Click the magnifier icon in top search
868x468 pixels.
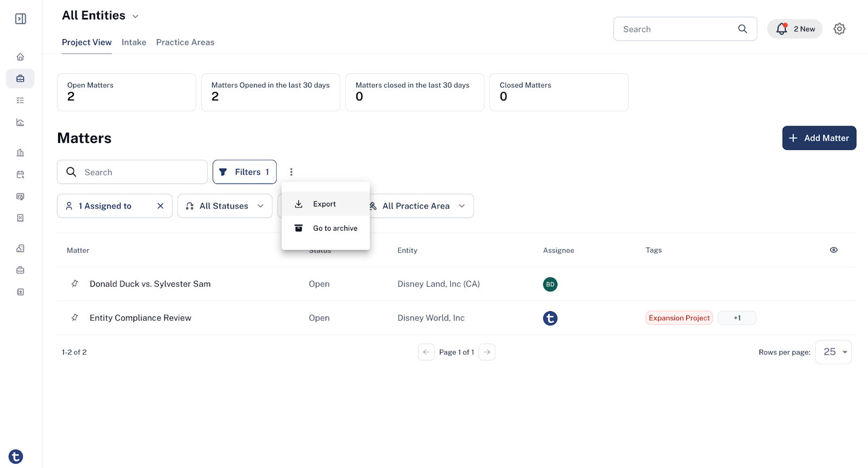tap(743, 29)
